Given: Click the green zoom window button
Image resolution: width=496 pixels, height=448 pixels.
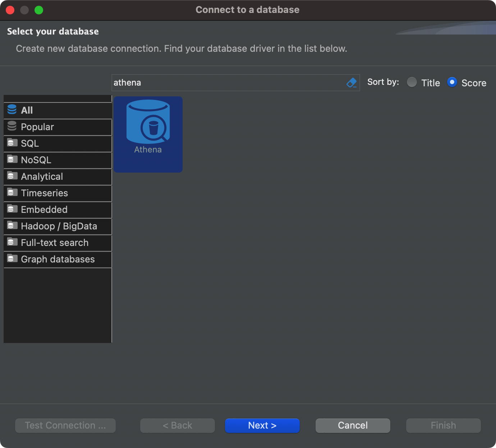Looking at the screenshot, I should coord(39,10).
